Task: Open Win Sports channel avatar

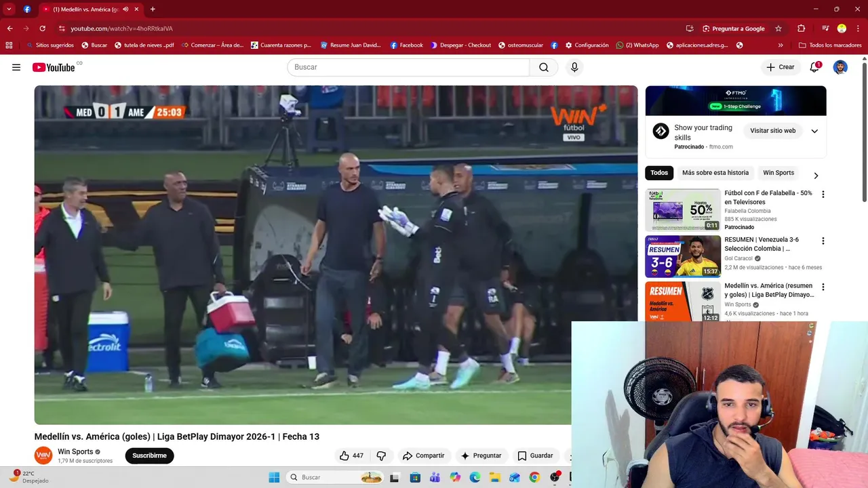Action: coord(43,455)
